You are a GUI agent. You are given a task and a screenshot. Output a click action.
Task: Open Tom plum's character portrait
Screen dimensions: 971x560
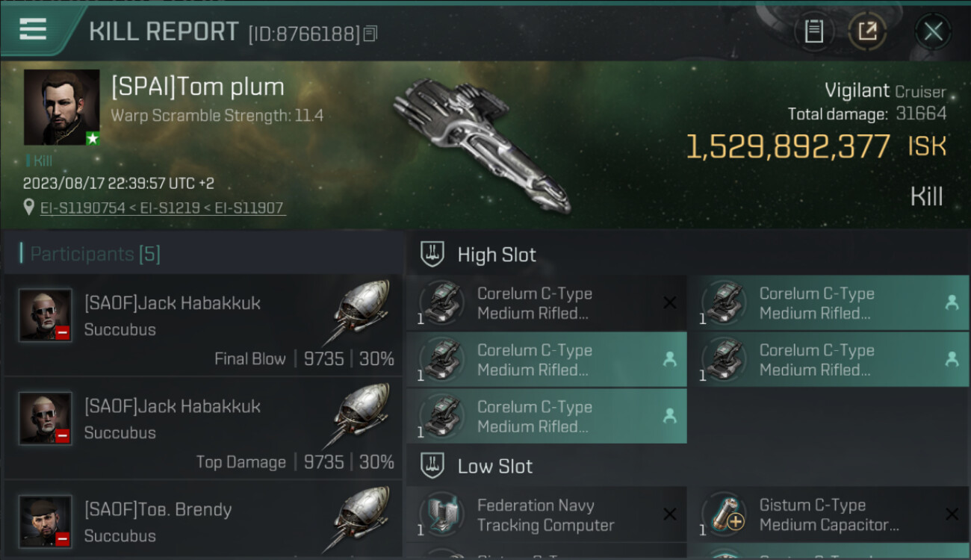[61, 107]
